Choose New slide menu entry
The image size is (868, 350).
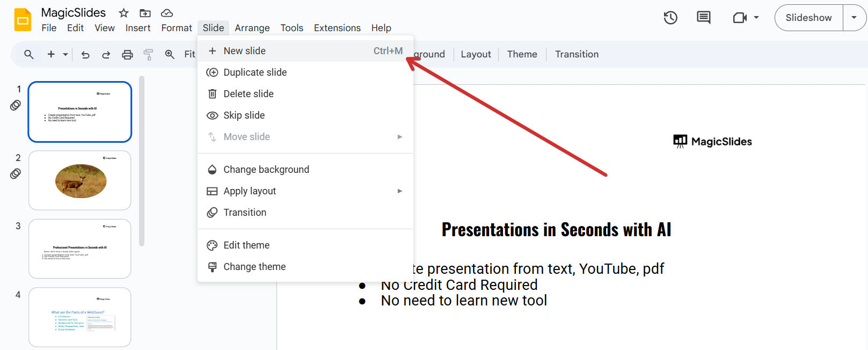click(x=305, y=51)
